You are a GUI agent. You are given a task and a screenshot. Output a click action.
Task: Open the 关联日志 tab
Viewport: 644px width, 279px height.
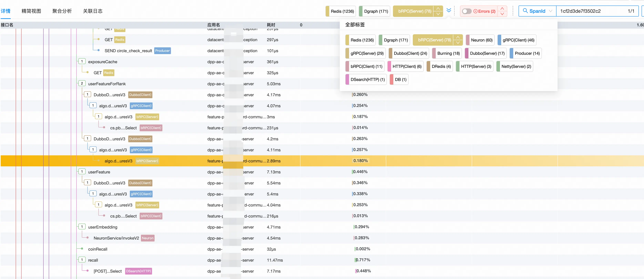[x=93, y=11]
